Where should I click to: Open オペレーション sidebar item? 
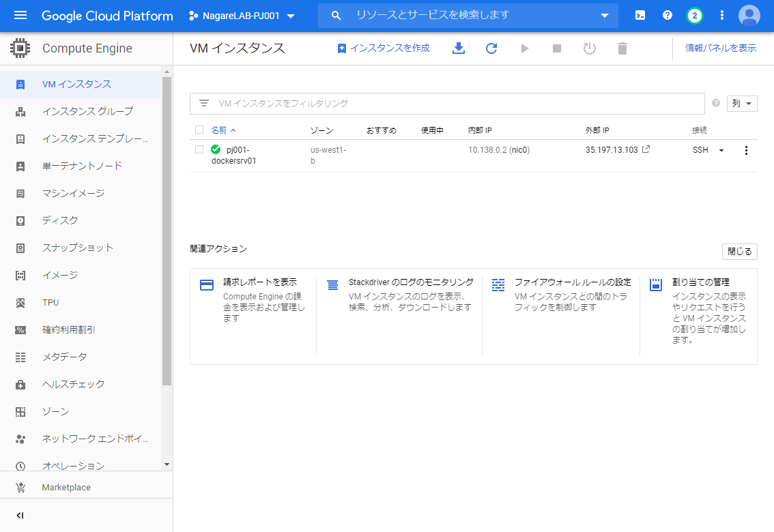pyautogui.click(x=81, y=464)
